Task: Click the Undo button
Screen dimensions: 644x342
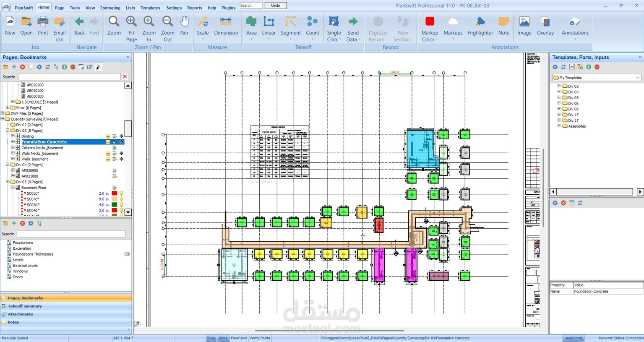Action: pos(276,5)
